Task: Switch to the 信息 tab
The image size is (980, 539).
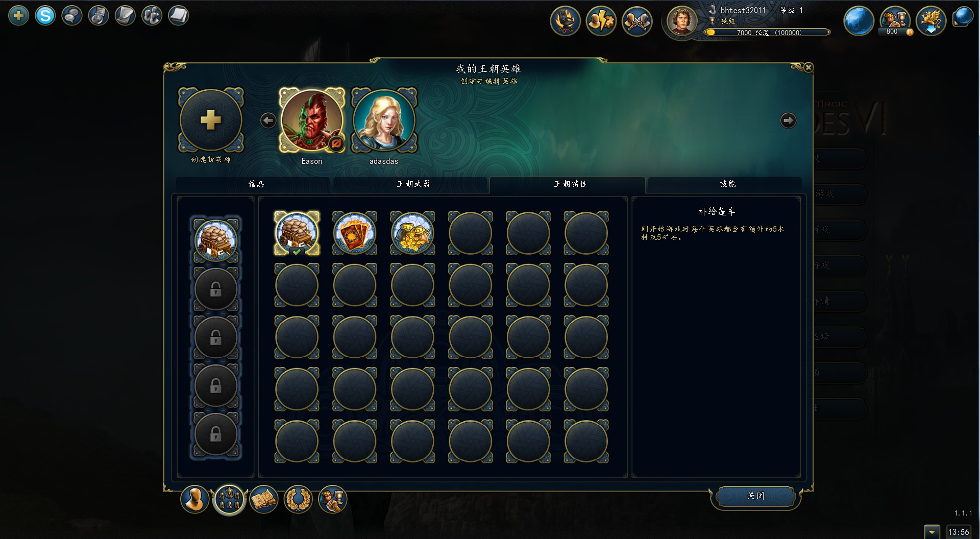Action: (256, 184)
